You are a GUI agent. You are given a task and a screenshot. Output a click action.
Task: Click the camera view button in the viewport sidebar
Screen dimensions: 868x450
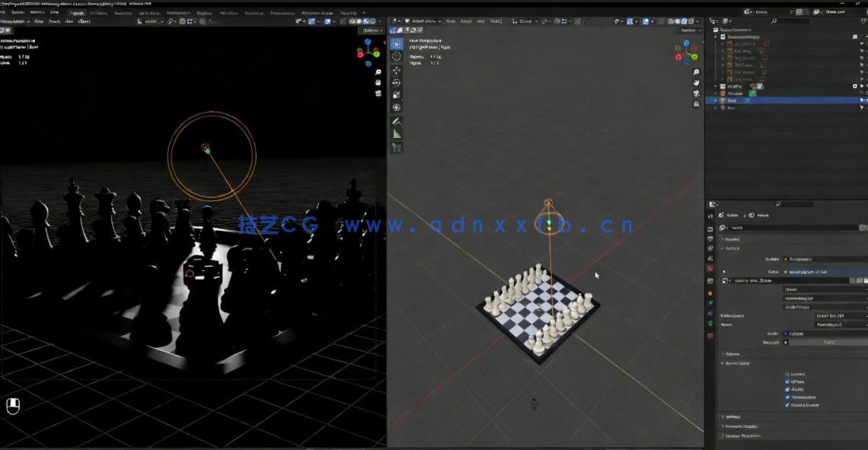696,92
